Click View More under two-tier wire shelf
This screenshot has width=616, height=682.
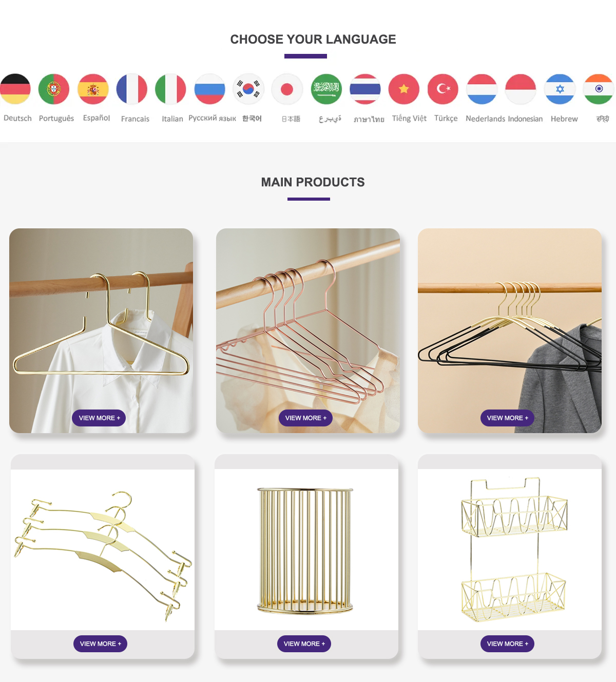tap(507, 644)
